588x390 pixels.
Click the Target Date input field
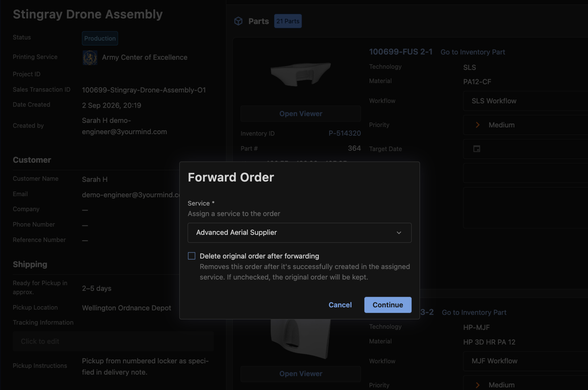click(x=525, y=149)
